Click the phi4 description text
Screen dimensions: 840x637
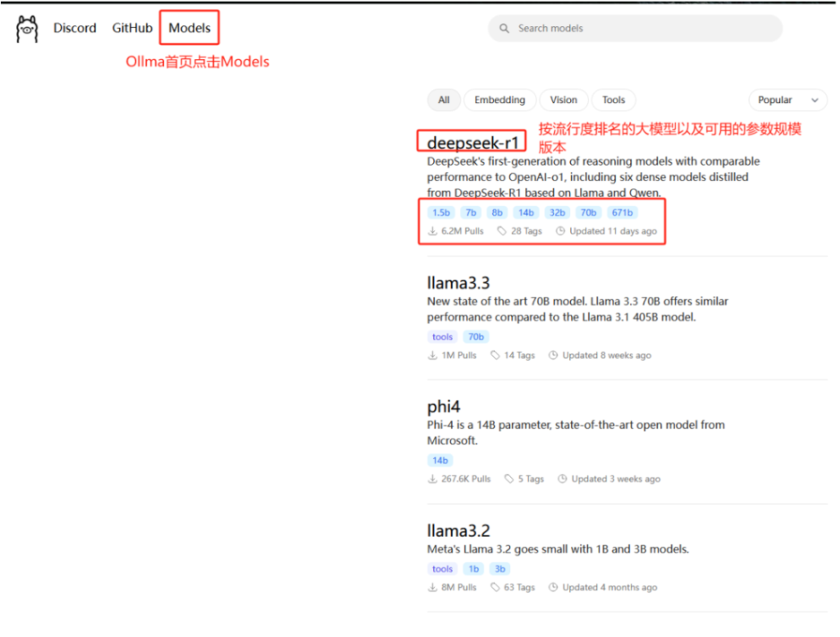pos(576,433)
